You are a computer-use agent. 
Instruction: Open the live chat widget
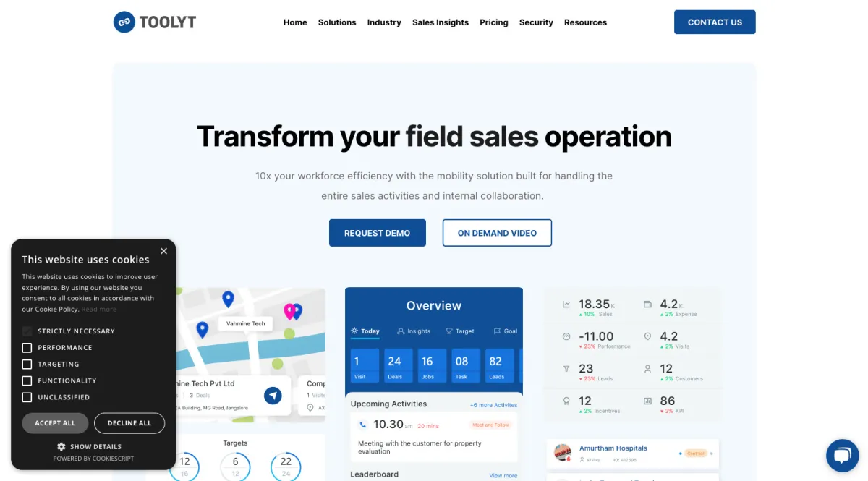(x=842, y=455)
